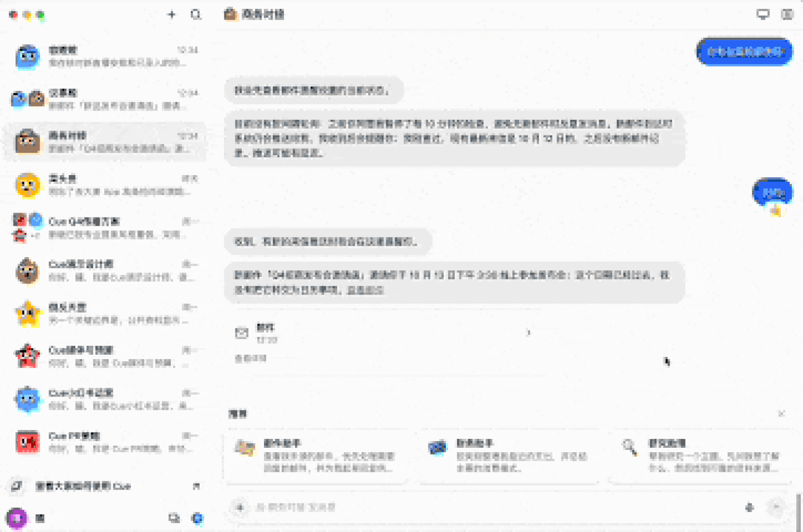Open the red star avatar Cue chat
This screenshot has width=803, height=532.
coord(105,356)
